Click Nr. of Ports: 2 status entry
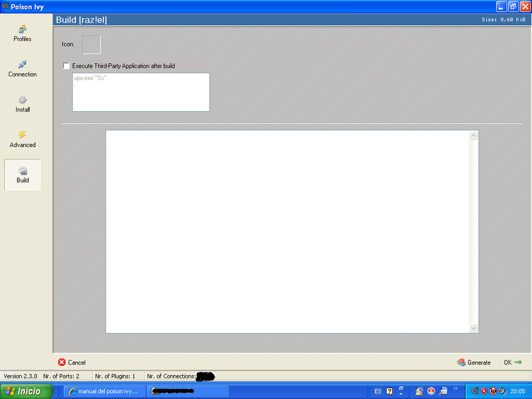Screen dimensions: 532x399 61,376
